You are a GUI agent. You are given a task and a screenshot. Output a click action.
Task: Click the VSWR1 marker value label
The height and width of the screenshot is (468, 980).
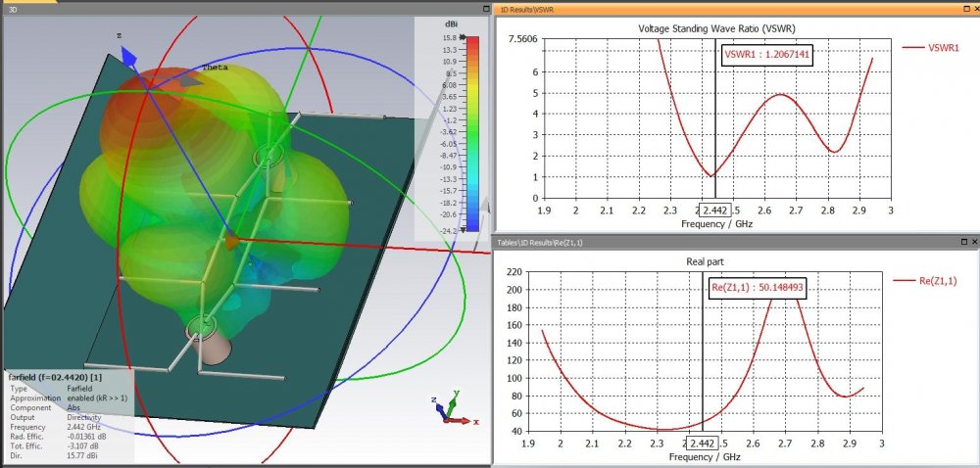pos(768,55)
